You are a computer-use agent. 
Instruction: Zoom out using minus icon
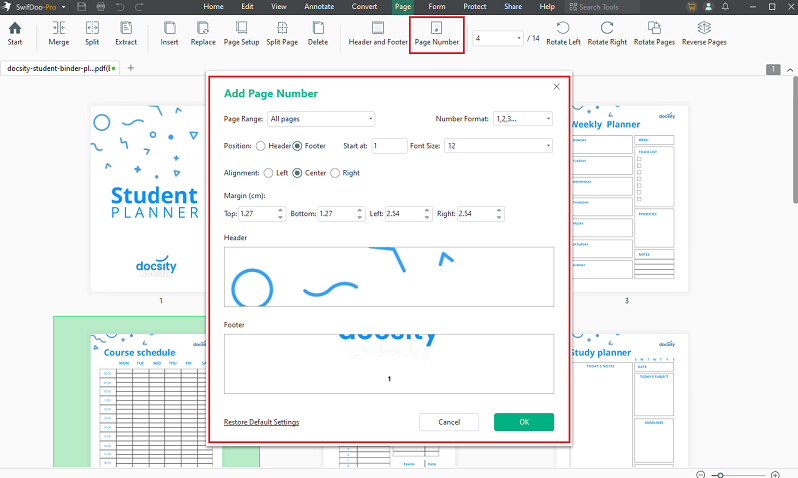(x=700, y=474)
